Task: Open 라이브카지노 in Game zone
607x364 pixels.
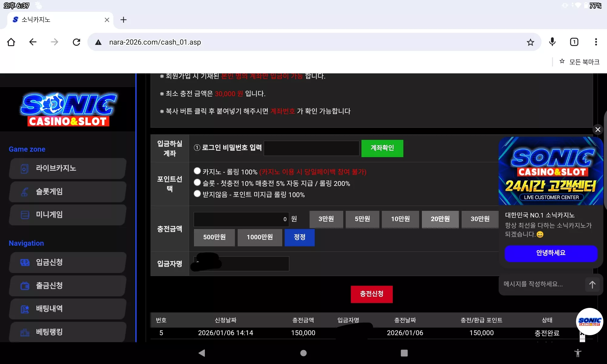Action: point(68,168)
